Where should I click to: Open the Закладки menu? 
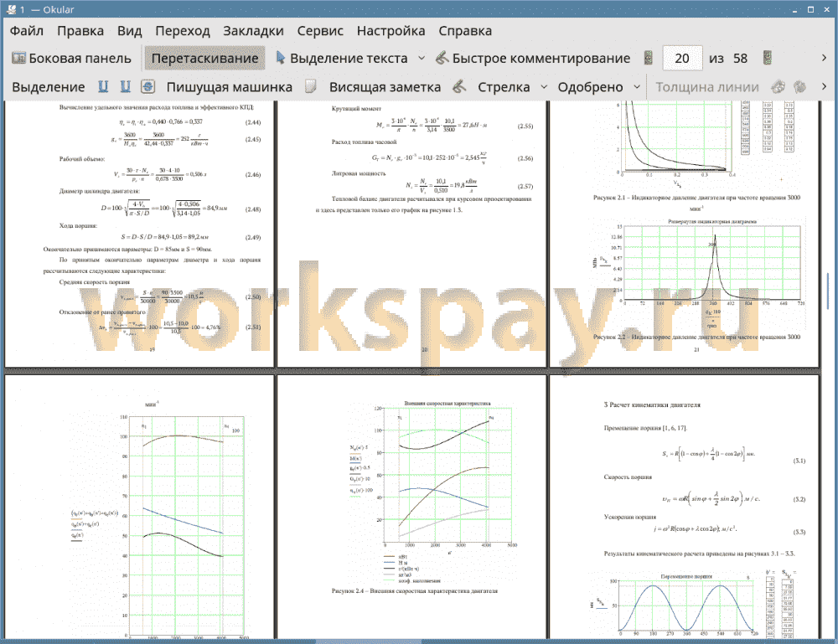coord(253,31)
